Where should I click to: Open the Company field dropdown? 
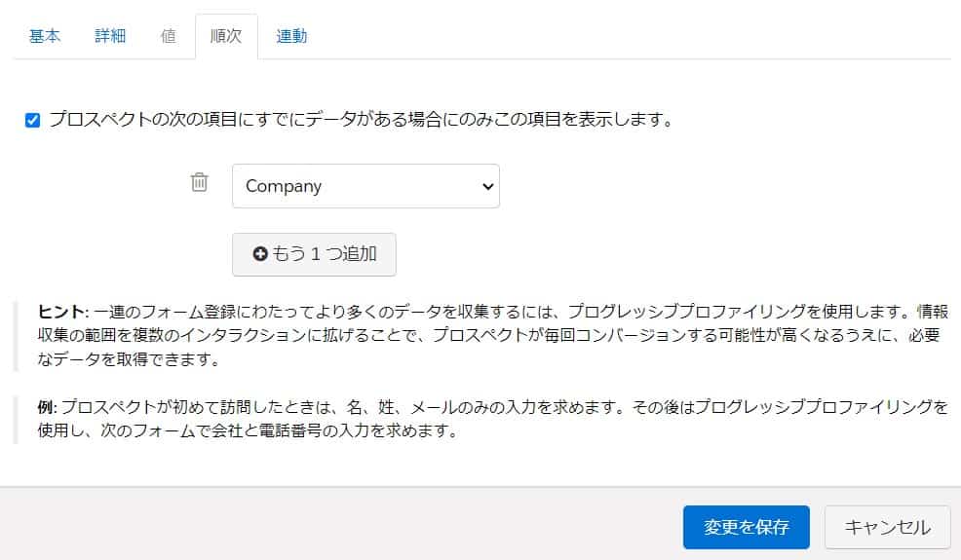click(365, 186)
